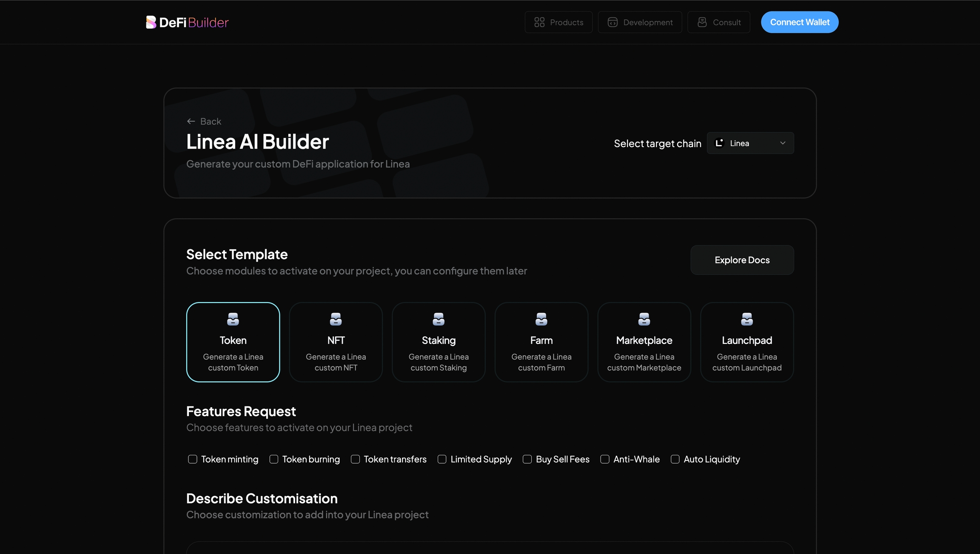The image size is (980, 554).
Task: Check the Token burning option
Action: (274, 459)
